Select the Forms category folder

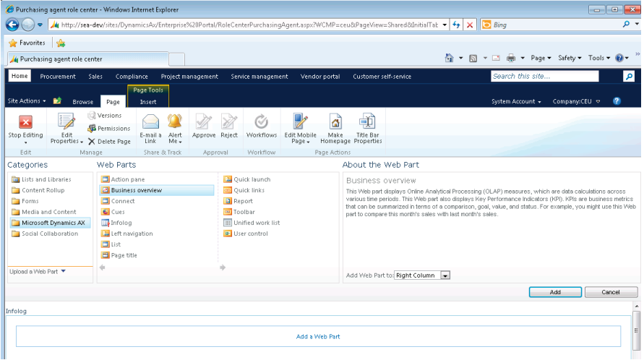pyautogui.click(x=25, y=201)
